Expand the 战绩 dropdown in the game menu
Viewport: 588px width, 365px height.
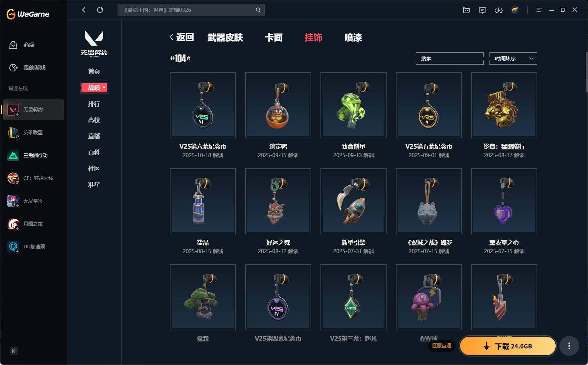pyautogui.click(x=94, y=88)
